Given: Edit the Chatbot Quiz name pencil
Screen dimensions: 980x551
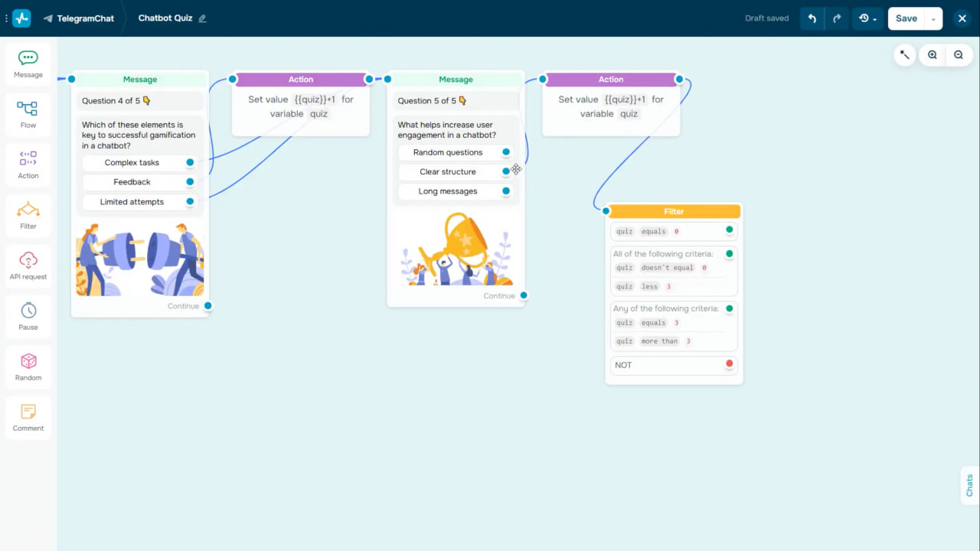Looking at the screenshot, I should [203, 18].
